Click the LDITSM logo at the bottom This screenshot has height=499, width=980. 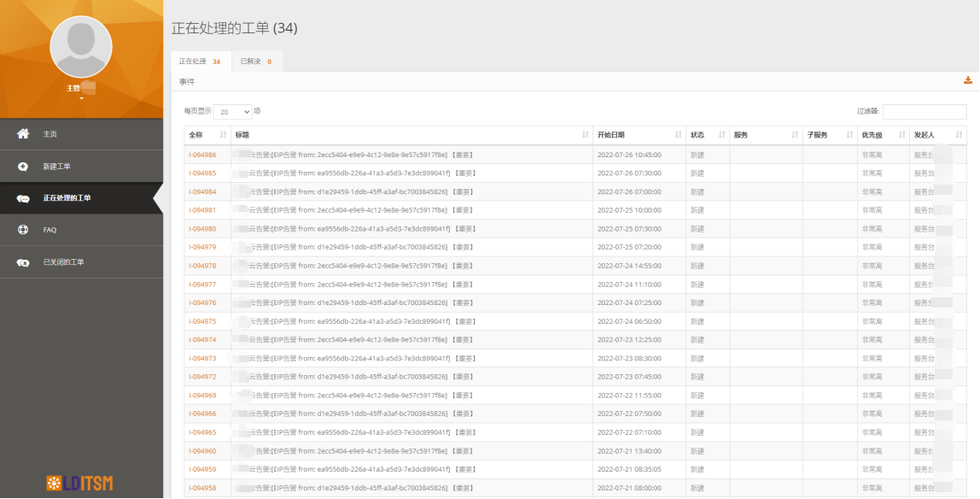(79, 482)
